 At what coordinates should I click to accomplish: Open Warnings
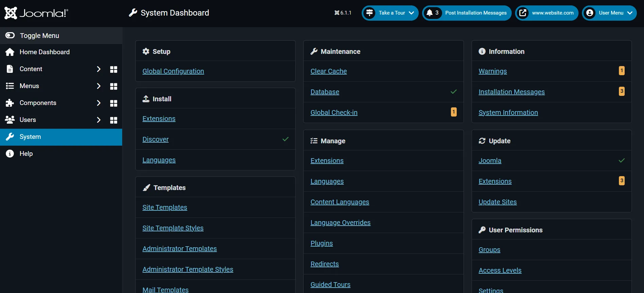493,71
